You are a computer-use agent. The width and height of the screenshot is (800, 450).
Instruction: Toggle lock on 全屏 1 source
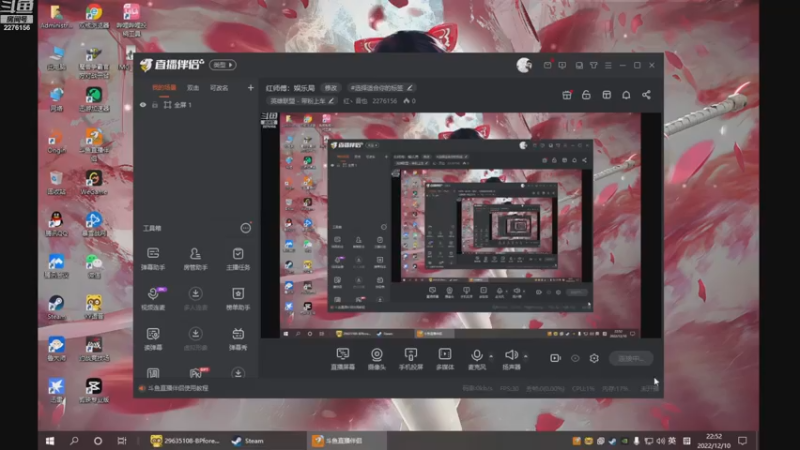coord(155,105)
